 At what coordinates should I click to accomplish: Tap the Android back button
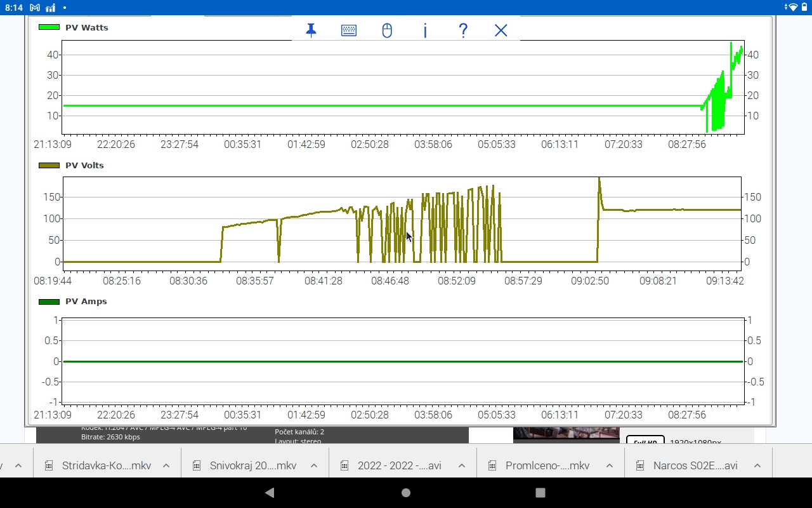[x=270, y=493]
